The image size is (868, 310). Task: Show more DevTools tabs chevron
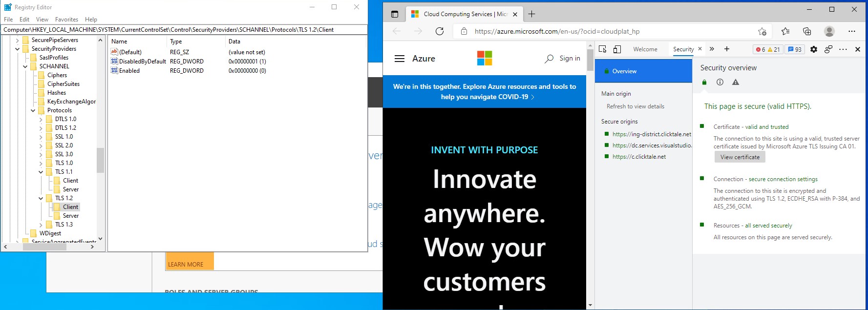(712, 49)
